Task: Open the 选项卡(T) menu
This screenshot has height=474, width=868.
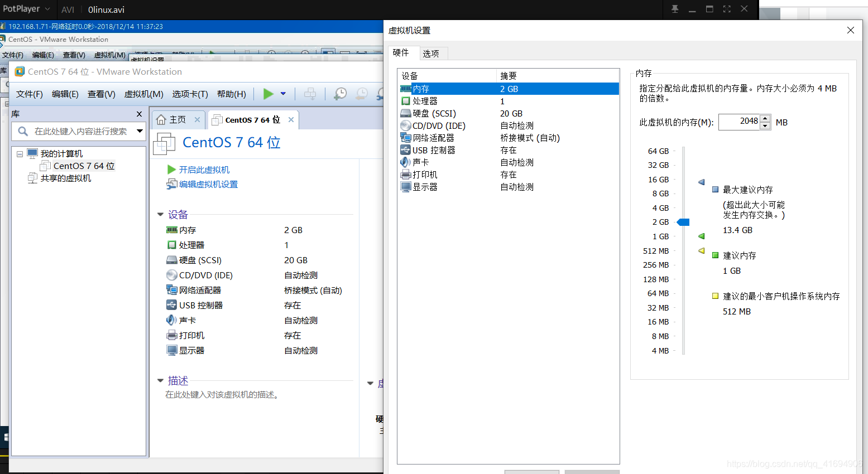Action: pyautogui.click(x=190, y=94)
